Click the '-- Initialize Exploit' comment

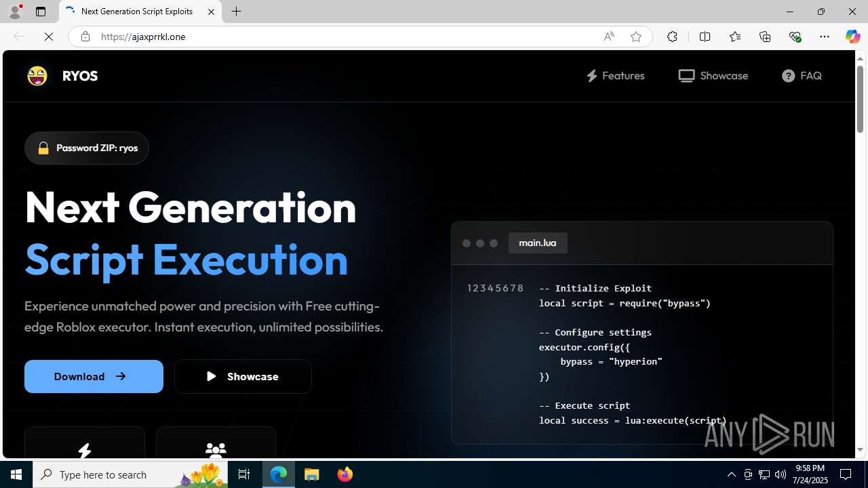click(595, 288)
